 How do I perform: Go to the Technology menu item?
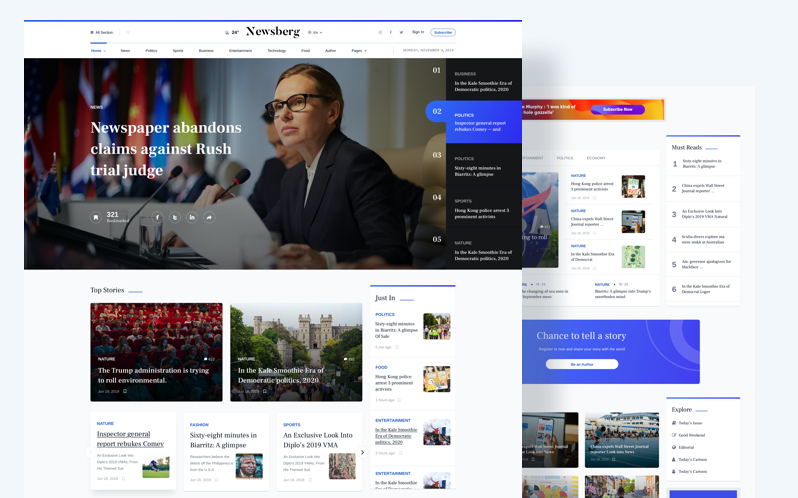pyautogui.click(x=276, y=50)
